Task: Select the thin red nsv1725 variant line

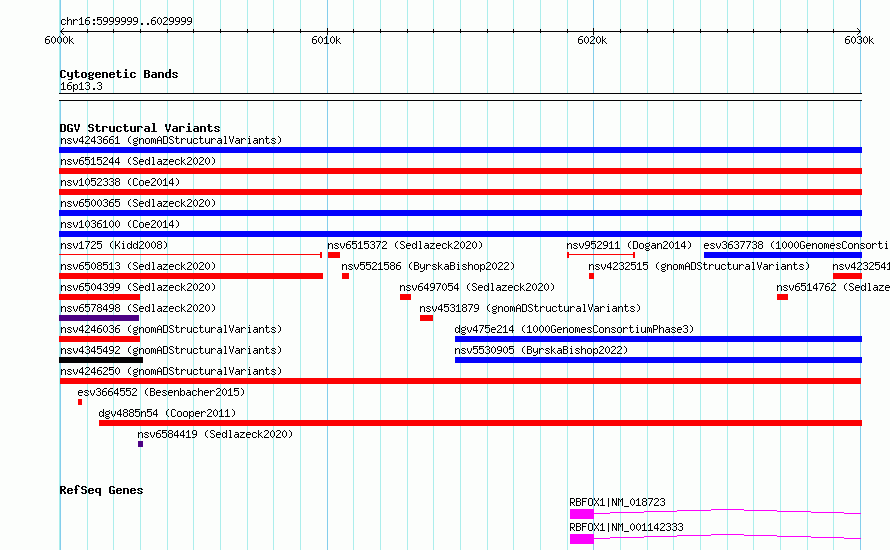Action: [x=190, y=255]
